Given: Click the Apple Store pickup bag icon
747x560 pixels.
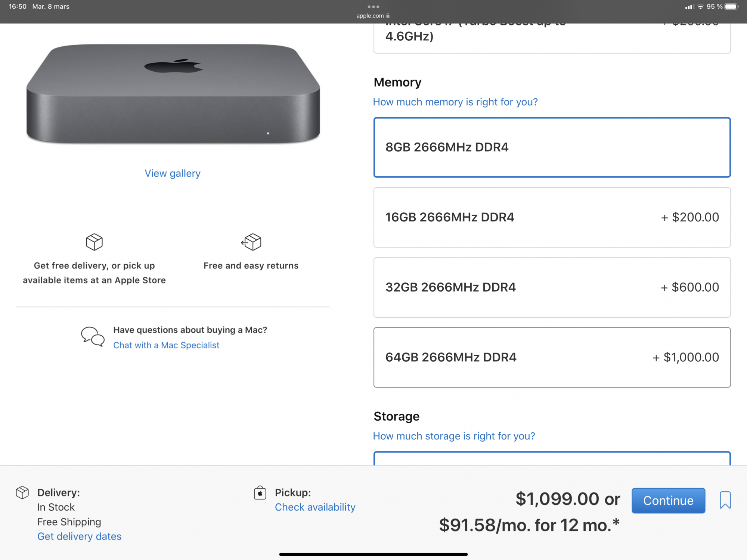Looking at the screenshot, I should pos(260,493).
